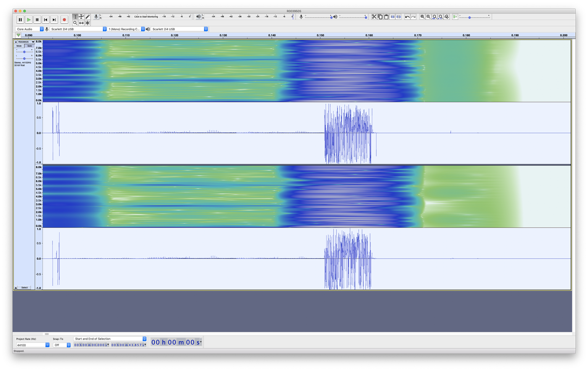Image resolution: width=588 pixels, height=370 pixels.
Task: Click the track gain slider knob
Action: (x=24, y=52)
